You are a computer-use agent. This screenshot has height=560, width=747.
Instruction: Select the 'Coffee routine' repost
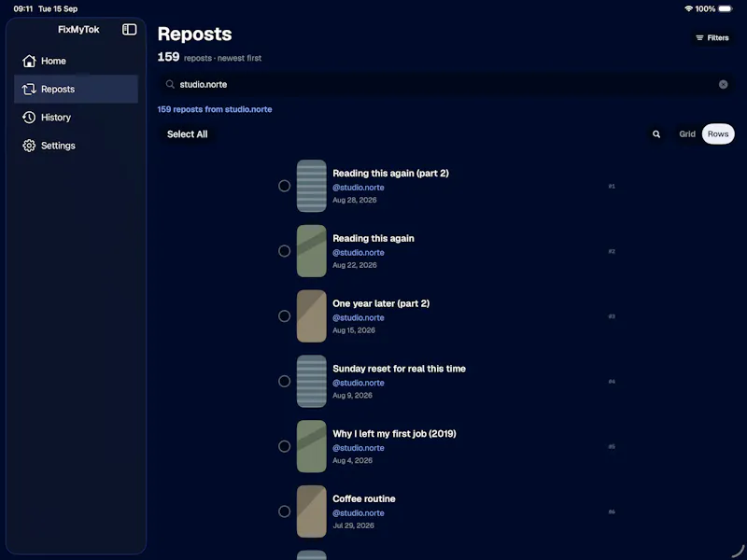tap(285, 511)
